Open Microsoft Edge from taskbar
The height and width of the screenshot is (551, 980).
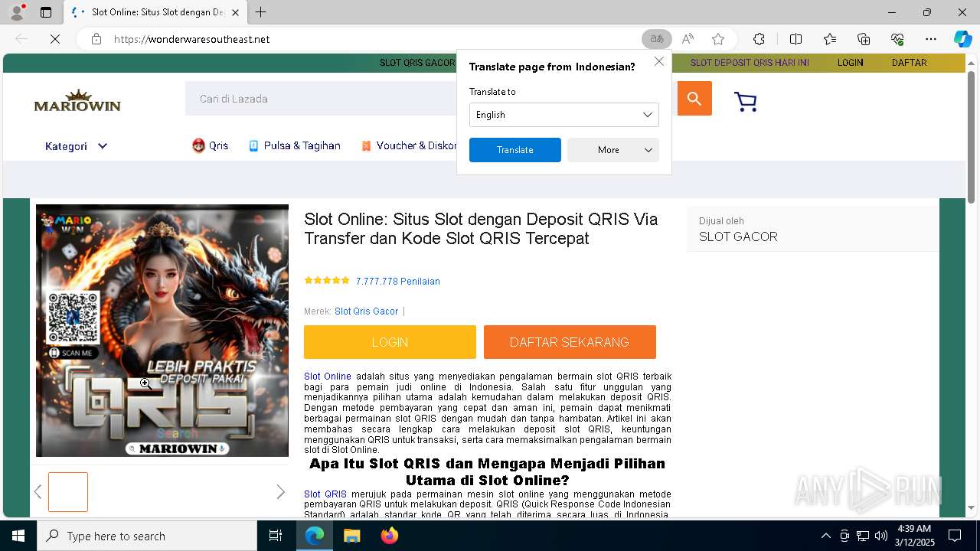[315, 536]
